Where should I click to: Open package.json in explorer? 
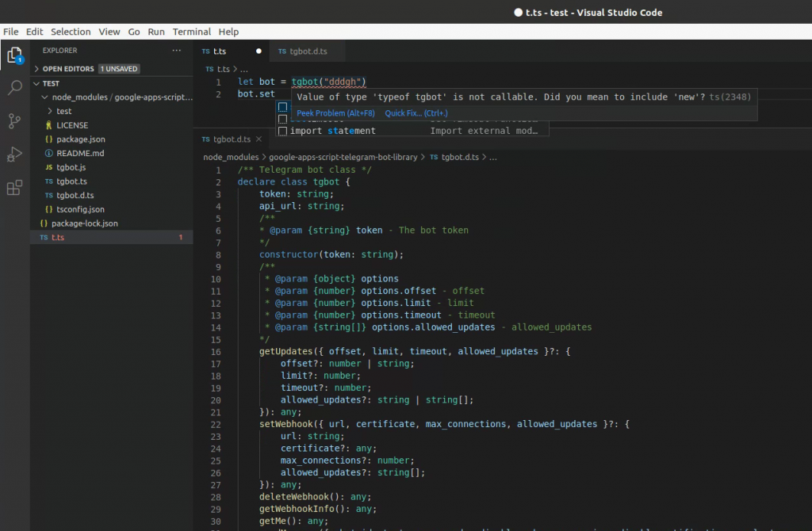point(81,139)
